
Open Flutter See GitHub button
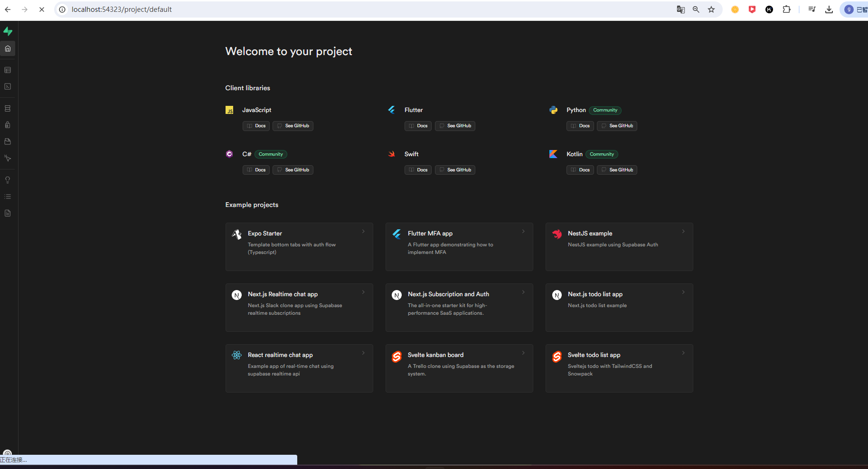coord(455,126)
